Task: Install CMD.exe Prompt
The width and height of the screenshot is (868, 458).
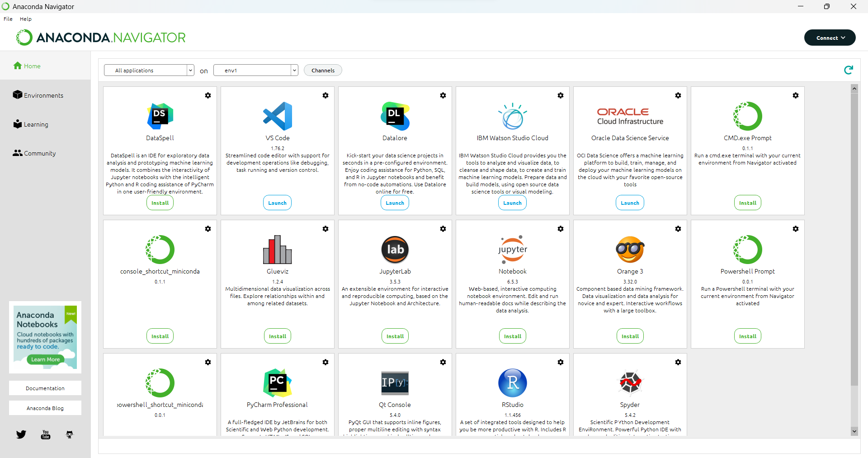Action: coord(748,203)
